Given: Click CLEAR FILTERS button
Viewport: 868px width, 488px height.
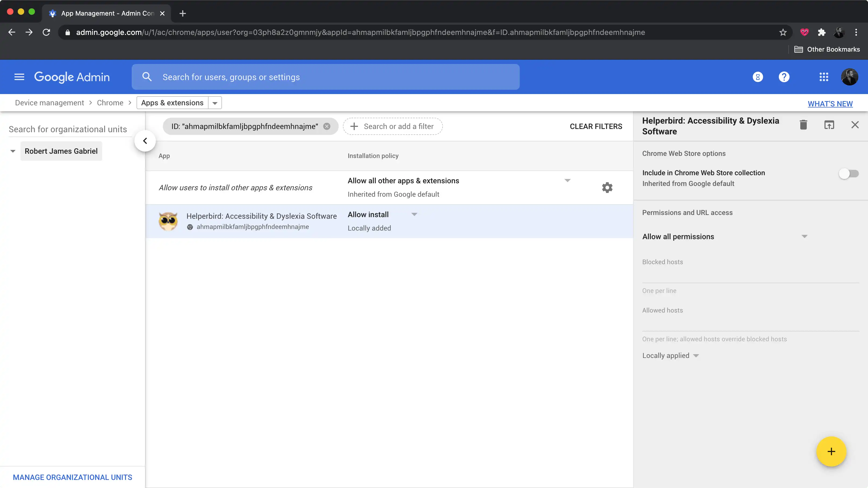Looking at the screenshot, I should [596, 126].
